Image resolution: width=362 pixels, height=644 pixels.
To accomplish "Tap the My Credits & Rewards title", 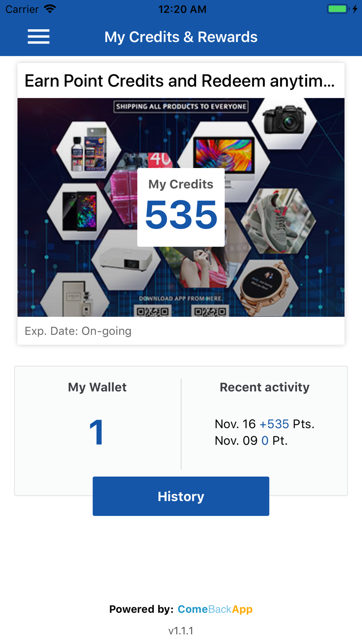I will (181, 37).
